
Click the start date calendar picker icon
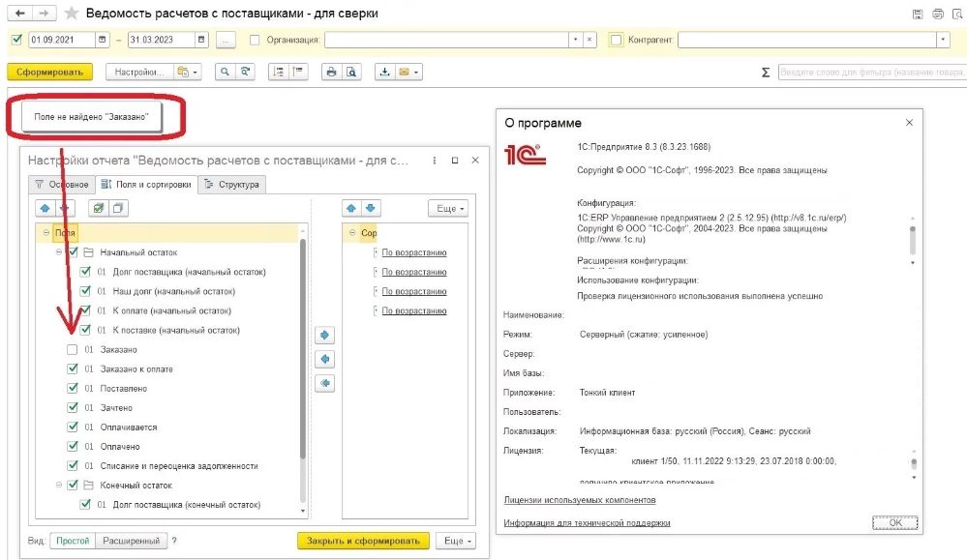click(103, 40)
